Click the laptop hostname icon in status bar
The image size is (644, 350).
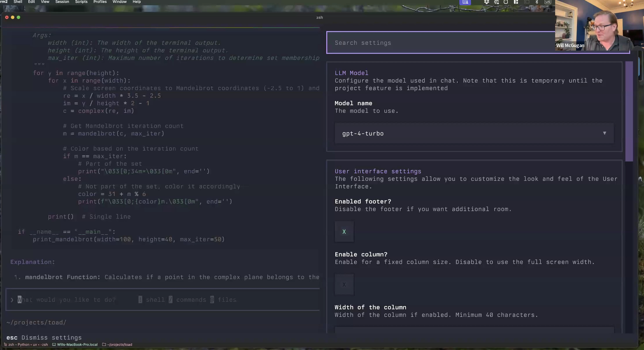point(54,344)
